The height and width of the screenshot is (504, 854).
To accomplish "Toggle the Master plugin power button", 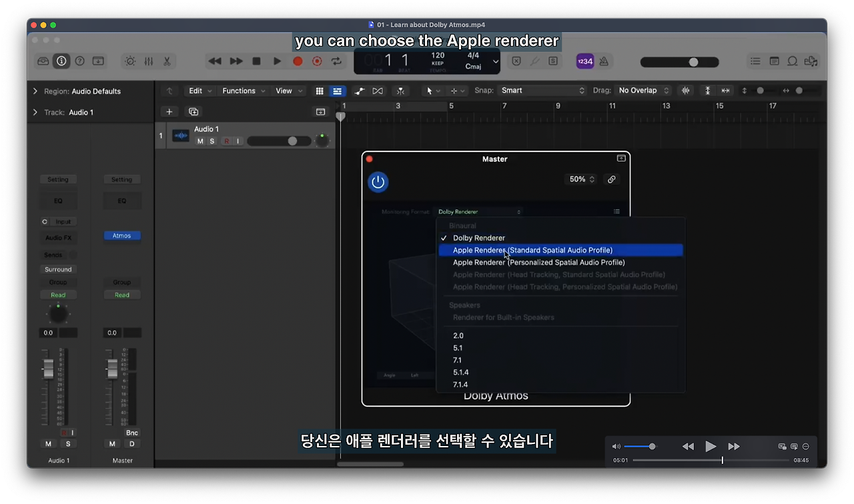I will [378, 182].
